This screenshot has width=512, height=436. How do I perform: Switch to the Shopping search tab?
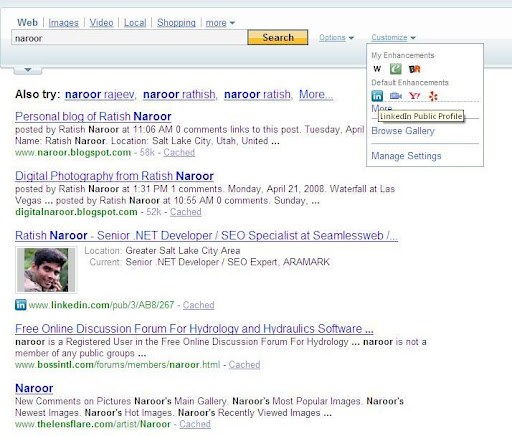coord(176,23)
